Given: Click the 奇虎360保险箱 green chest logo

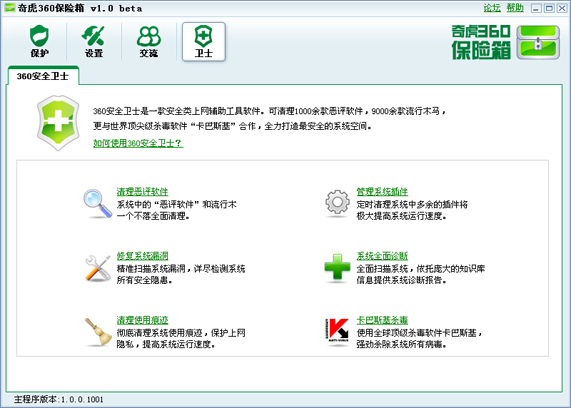Looking at the screenshot, I should pyautogui.click(x=538, y=42).
